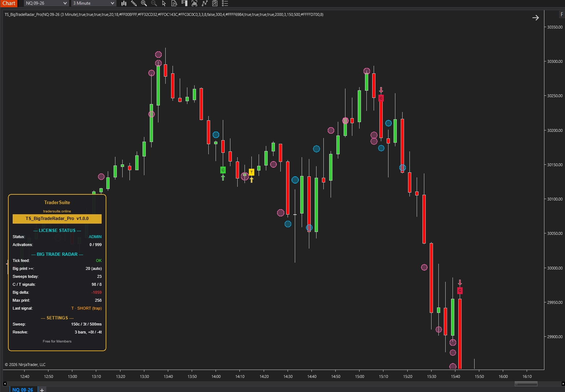Add a new tab with plus button

(42, 390)
